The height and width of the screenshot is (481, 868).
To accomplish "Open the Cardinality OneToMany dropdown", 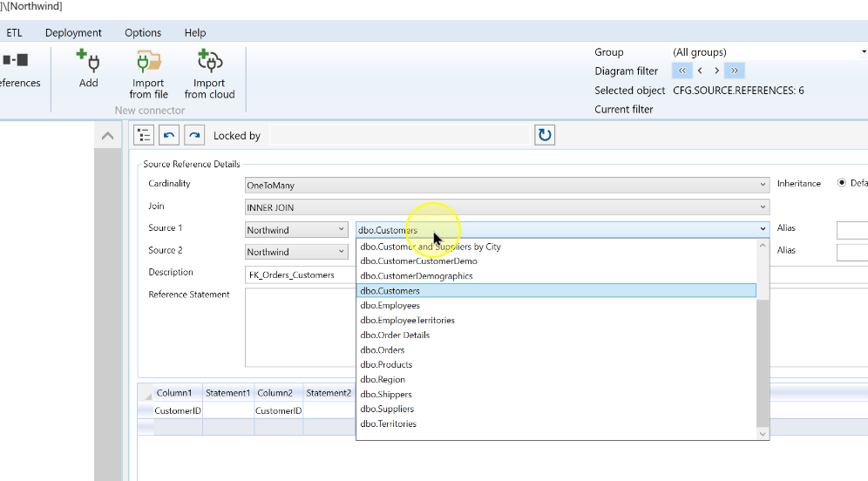I will click(507, 185).
